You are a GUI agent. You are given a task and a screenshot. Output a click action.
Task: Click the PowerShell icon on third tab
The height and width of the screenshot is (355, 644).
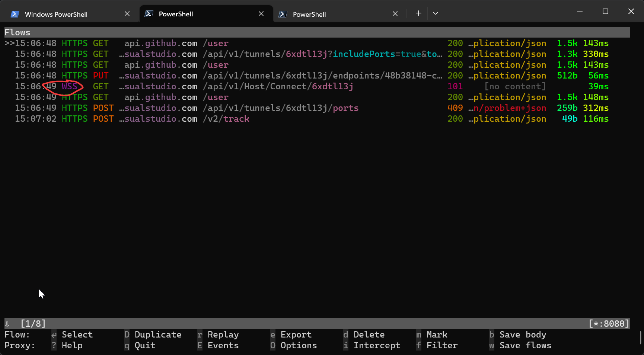pos(283,14)
